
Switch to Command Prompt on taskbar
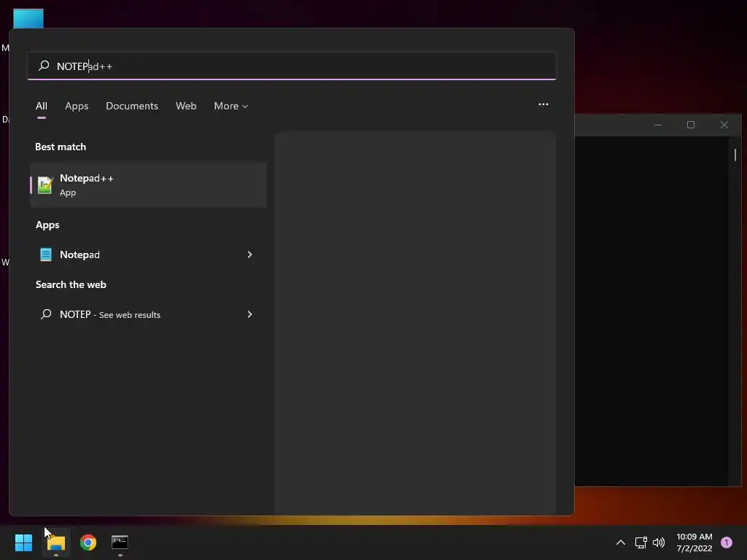(x=120, y=542)
